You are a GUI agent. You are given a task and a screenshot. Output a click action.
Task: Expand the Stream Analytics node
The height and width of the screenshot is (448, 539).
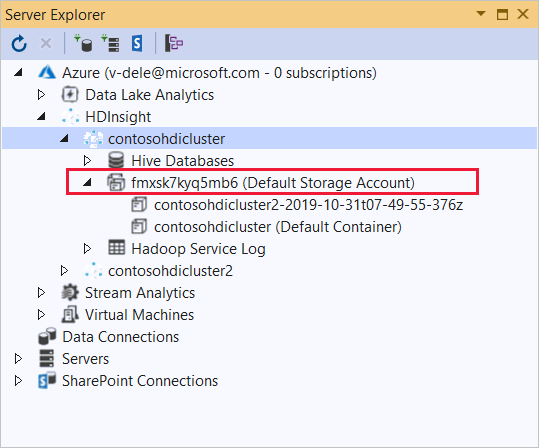[41, 293]
